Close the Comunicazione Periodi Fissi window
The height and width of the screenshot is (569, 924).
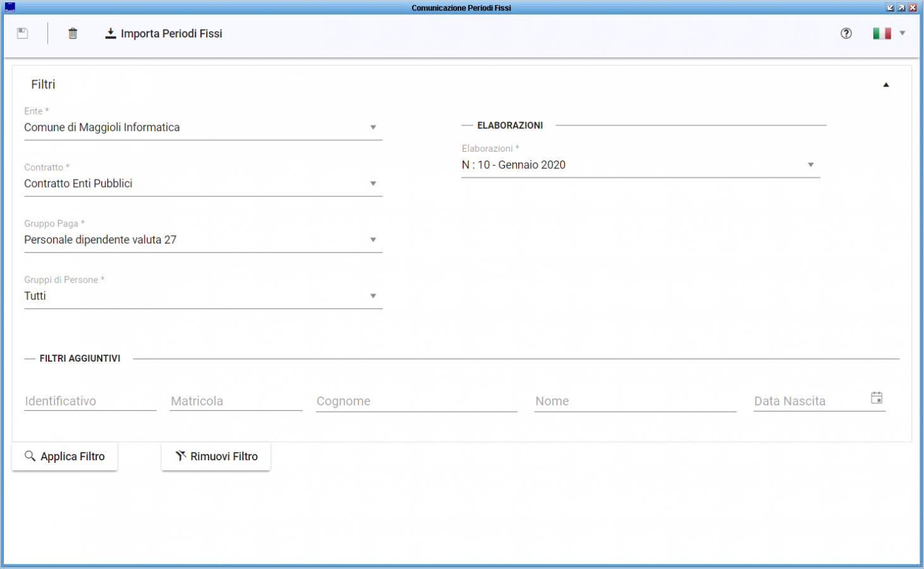tap(913, 8)
